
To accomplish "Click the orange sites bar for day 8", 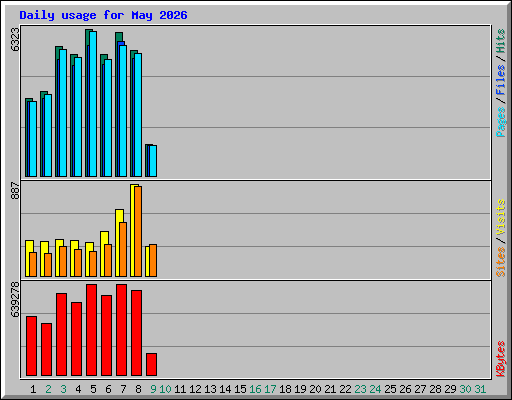I will pyautogui.click(x=138, y=231).
